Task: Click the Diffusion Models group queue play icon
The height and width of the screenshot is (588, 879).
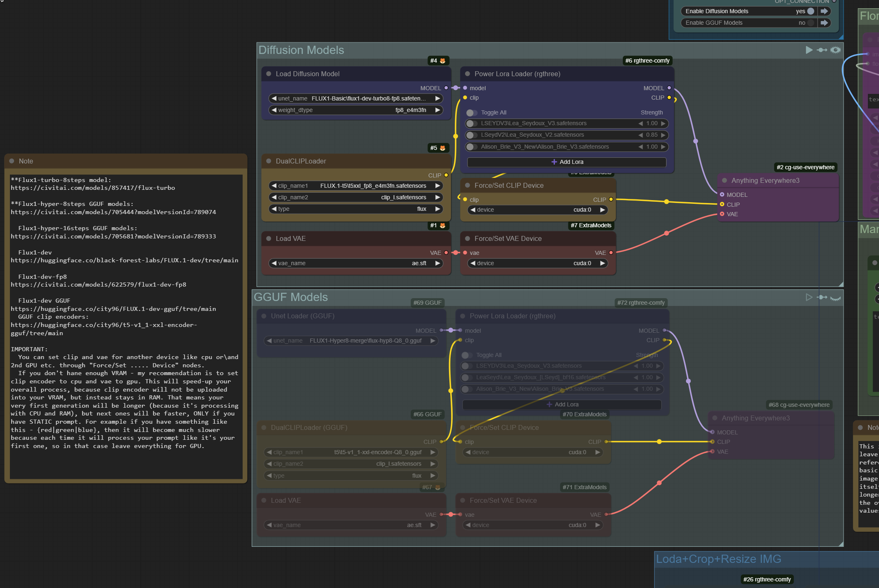Action: click(809, 50)
